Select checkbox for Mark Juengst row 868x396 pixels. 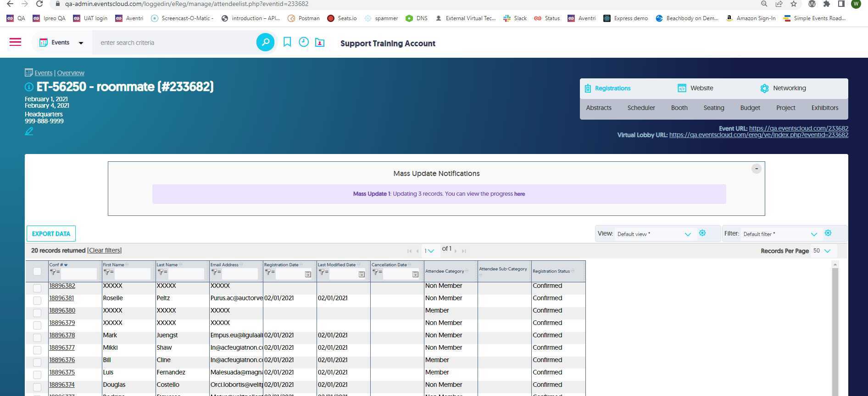pos(37,338)
